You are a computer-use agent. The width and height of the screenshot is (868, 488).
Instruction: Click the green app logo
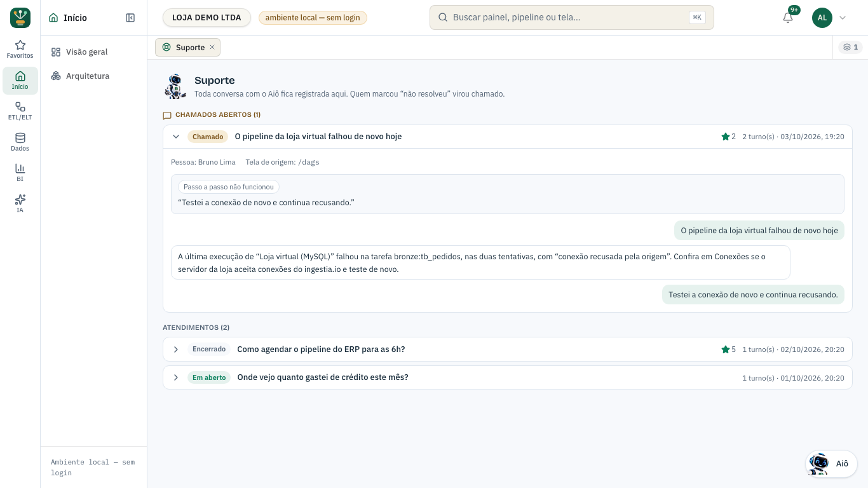coord(20,18)
